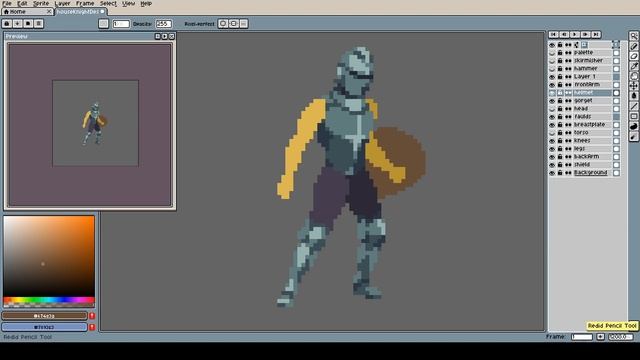640x360 pixels.
Task: Select the backArm layer cel box
Action: 616,157
